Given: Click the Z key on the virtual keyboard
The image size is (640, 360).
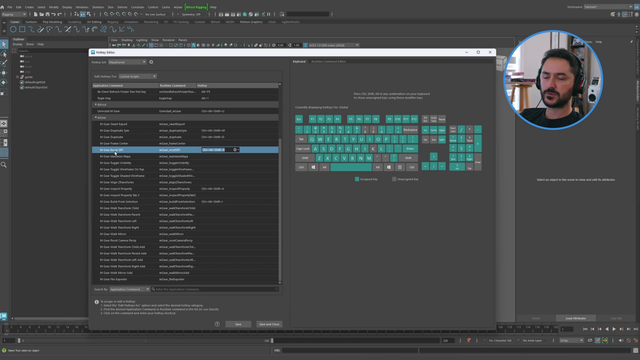Looking at the screenshot, I should coord(319,158).
